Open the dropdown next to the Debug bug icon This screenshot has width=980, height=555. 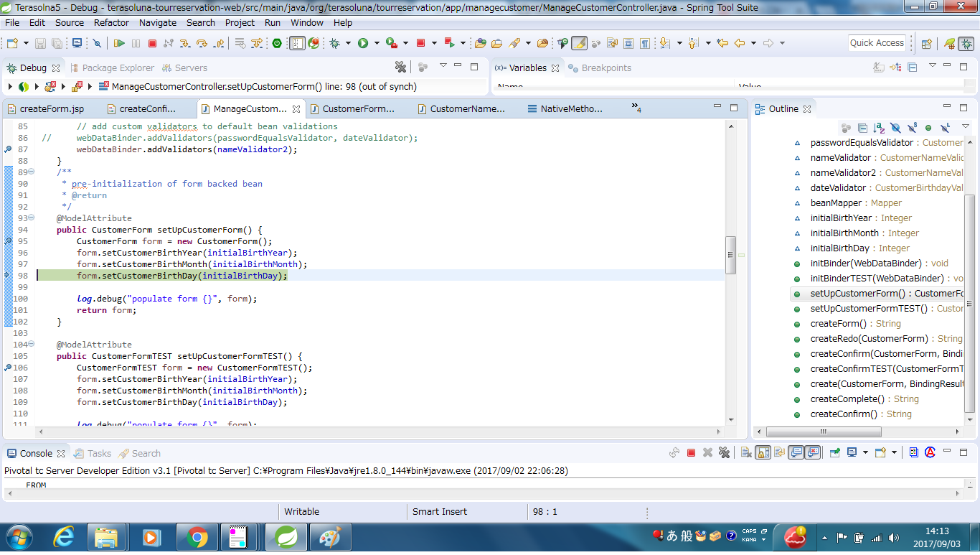pyautogui.click(x=348, y=43)
